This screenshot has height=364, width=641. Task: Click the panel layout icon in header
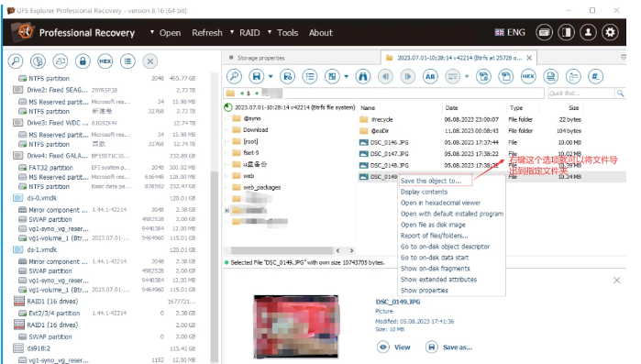point(566,32)
